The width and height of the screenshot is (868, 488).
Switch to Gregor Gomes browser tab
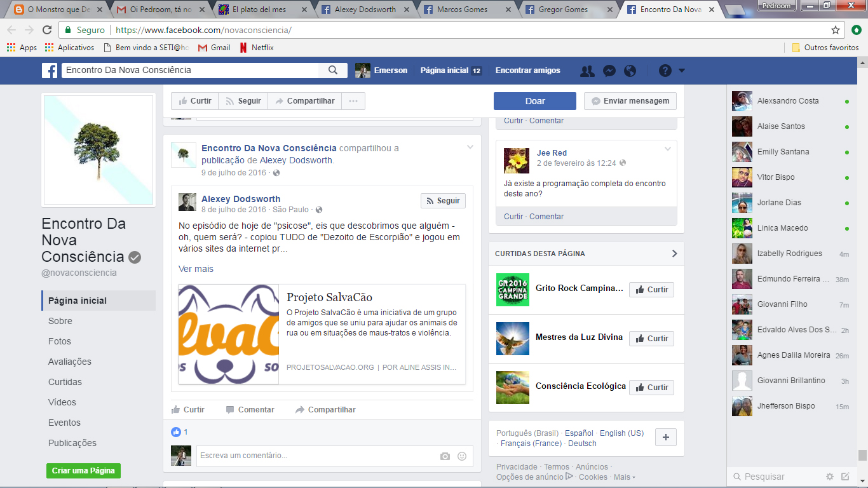568,10
